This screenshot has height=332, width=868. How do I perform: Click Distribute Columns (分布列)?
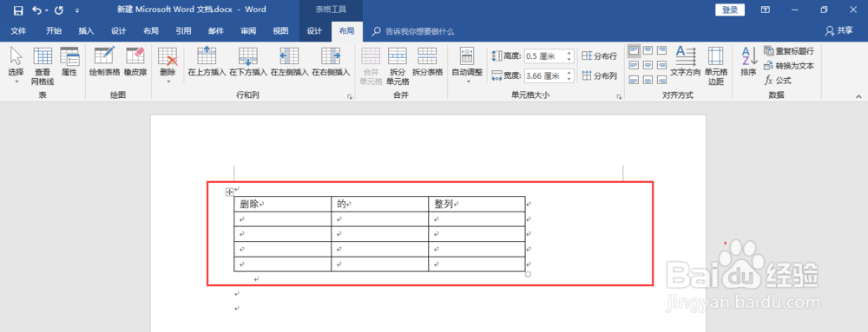[x=599, y=75]
